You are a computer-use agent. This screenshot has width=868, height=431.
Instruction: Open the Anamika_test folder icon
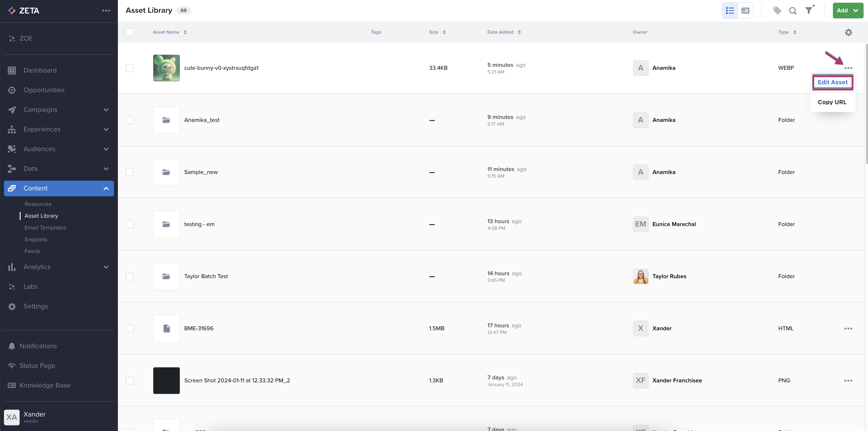[x=167, y=120]
